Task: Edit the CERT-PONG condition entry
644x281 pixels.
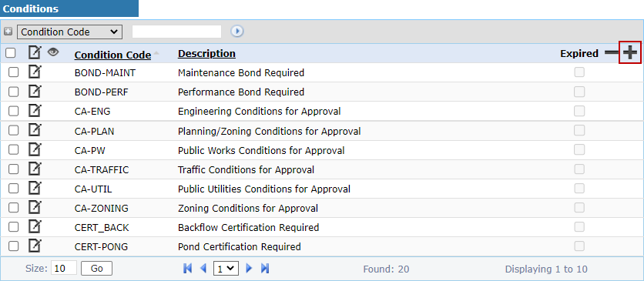Action: (x=35, y=246)
